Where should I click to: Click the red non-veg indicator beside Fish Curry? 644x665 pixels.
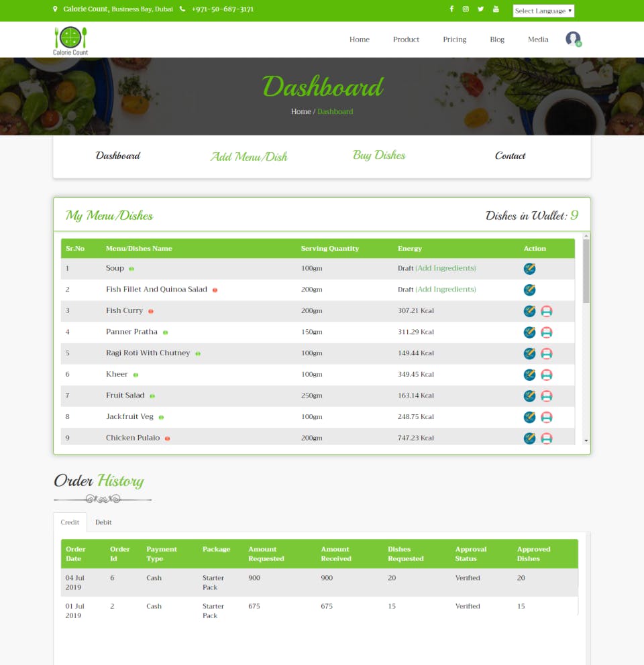[151, 311]
